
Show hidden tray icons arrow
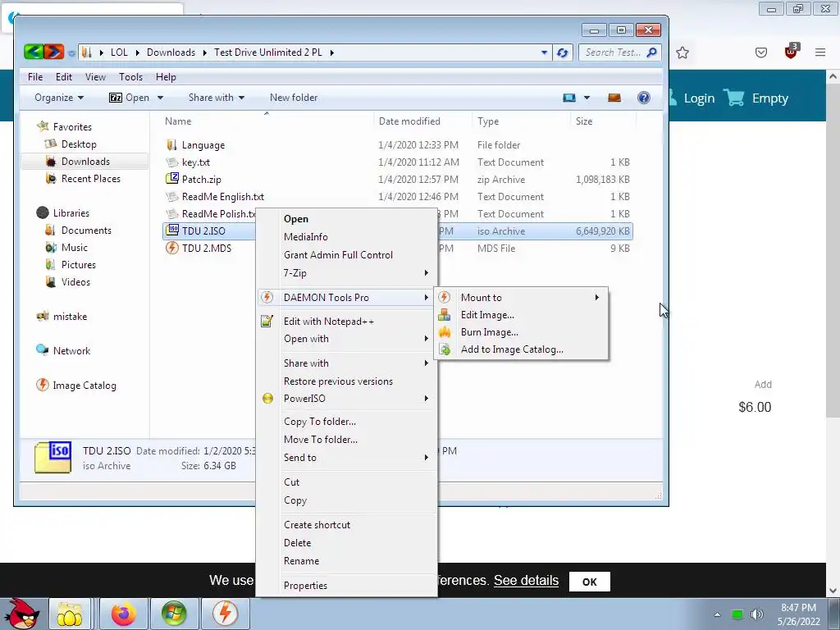pyautogui.click(x=717, y=614)
